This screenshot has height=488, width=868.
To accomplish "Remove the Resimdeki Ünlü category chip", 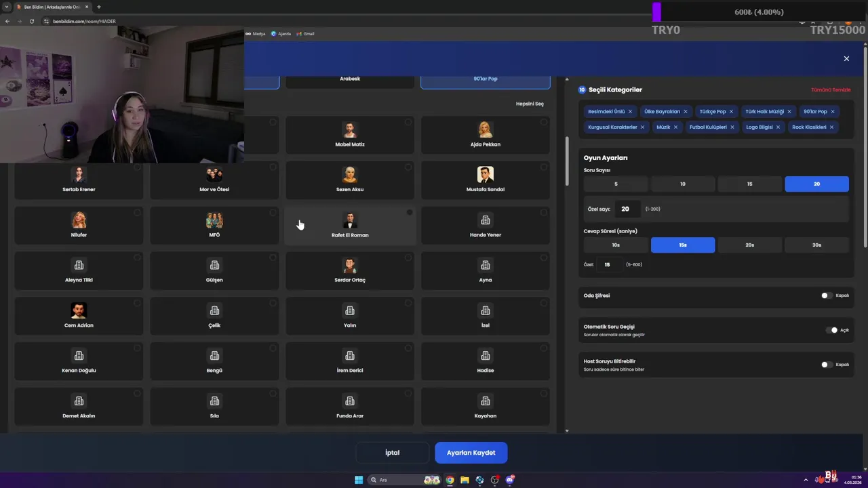I will pyautogui.click(x=630, y=111).
